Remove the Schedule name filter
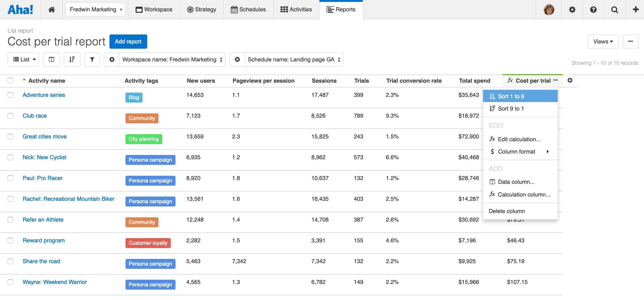Image resolution: width=644 pixels, height=300 pixels. pos(237,59)
